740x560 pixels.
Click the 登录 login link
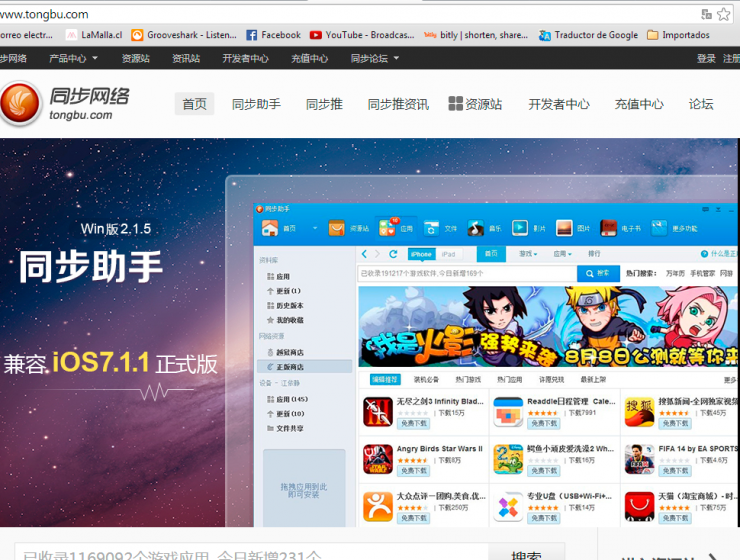[x=706, y=58]
